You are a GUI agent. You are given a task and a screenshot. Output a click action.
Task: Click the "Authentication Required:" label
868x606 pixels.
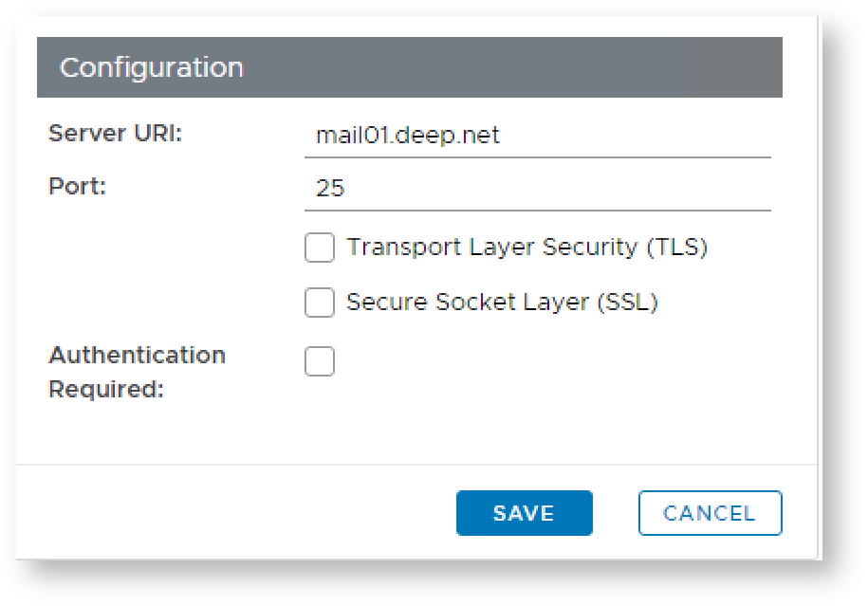tap(137, 371)
